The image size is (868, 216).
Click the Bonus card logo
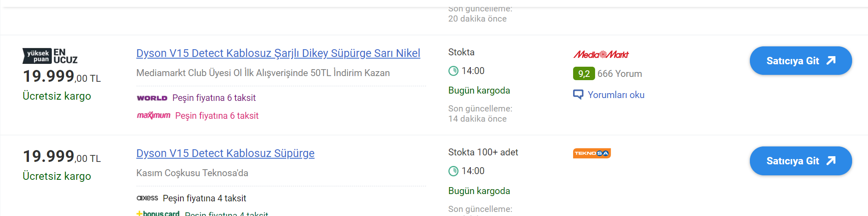pos(158,213)
